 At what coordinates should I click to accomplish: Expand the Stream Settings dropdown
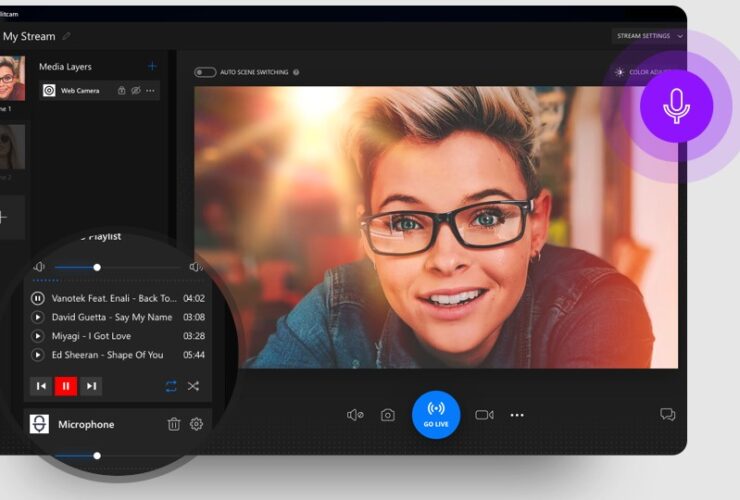(x=649, y=36)
